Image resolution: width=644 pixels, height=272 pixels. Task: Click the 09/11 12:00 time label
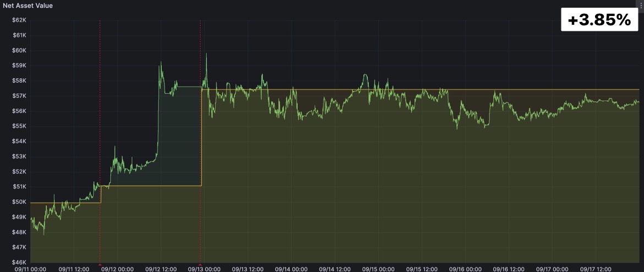click(x=74, y=269)
